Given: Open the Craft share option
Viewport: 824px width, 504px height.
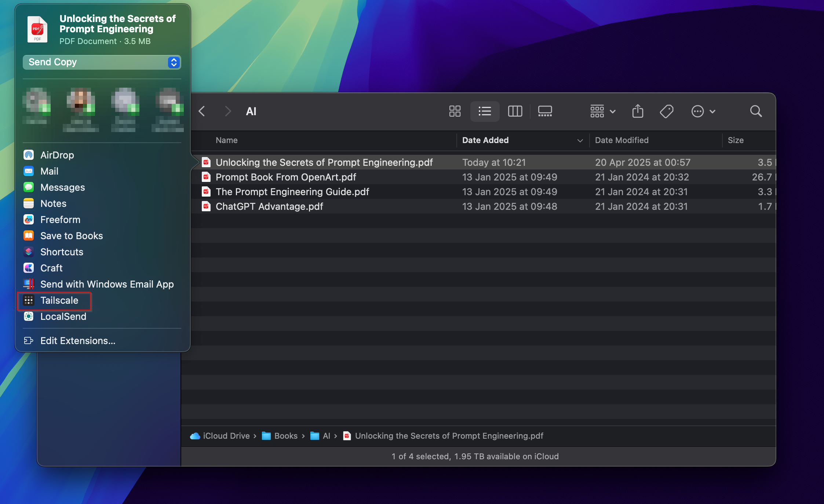Looking at the screenshot, I should (x=51, y=268).
